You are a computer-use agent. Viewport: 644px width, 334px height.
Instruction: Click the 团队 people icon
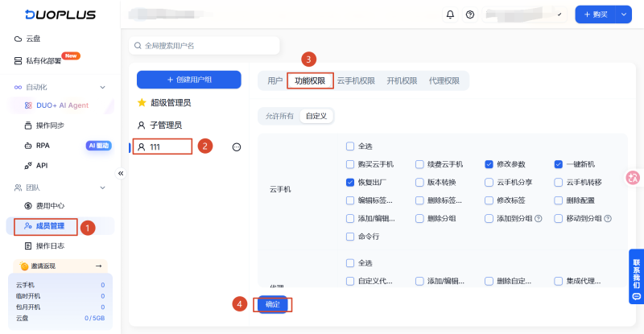click(18, 188)
